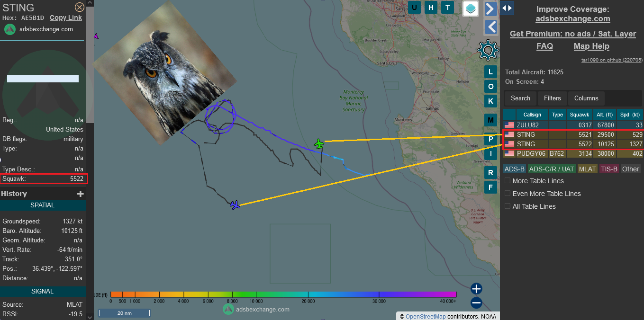Click the F map button

[490, 187]
